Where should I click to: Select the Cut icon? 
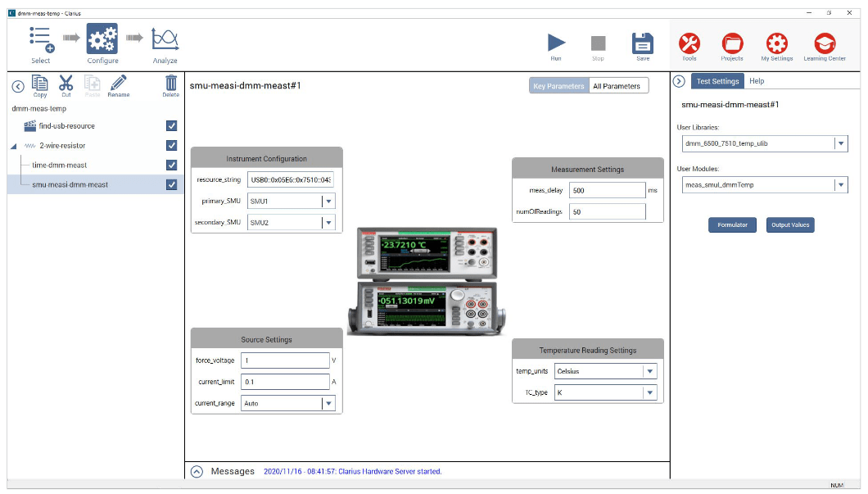66,84
